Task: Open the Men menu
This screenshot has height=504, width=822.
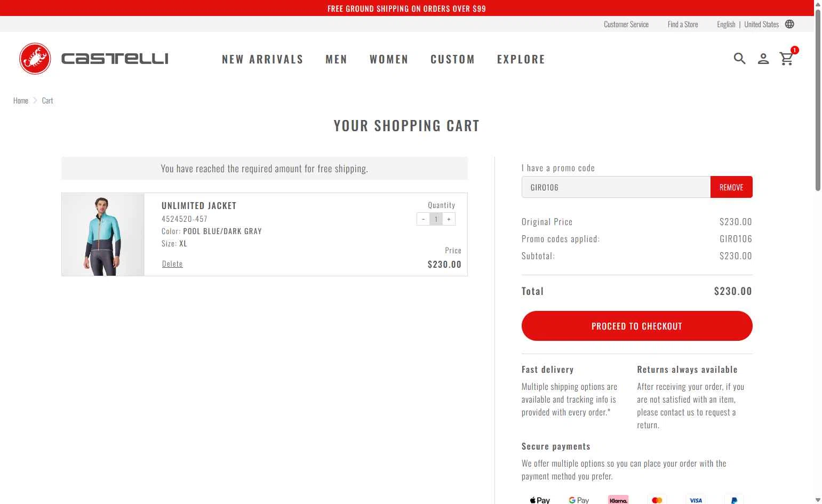Action: (x=337, y=59)
